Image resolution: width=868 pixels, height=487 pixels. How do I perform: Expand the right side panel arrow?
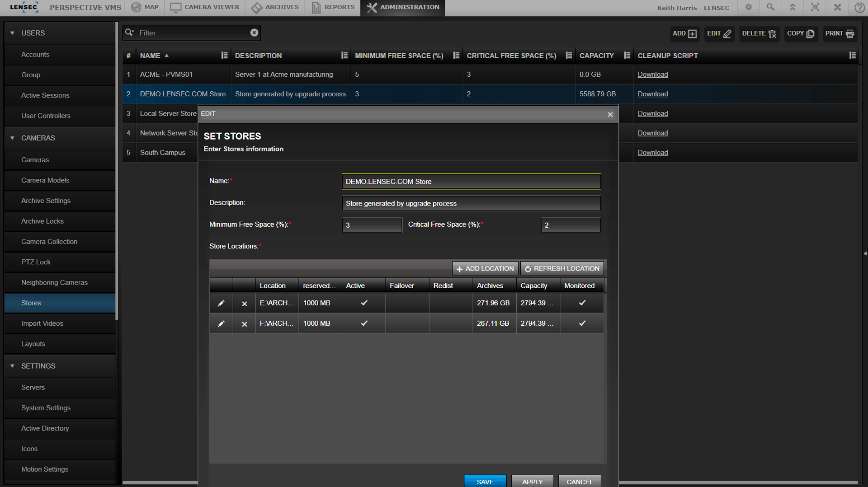[865, 253]
